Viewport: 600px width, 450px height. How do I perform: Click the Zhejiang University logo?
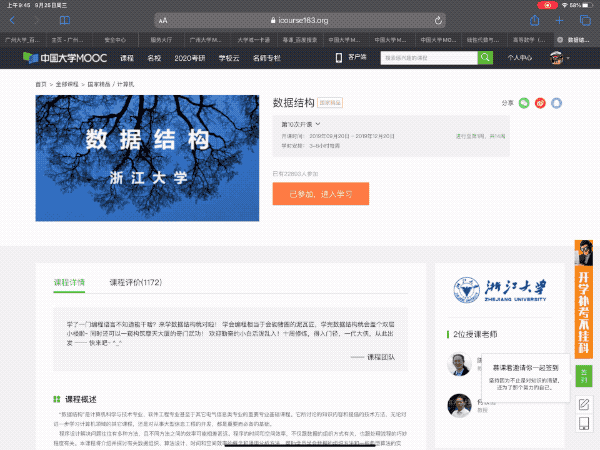tap(500, 290)
